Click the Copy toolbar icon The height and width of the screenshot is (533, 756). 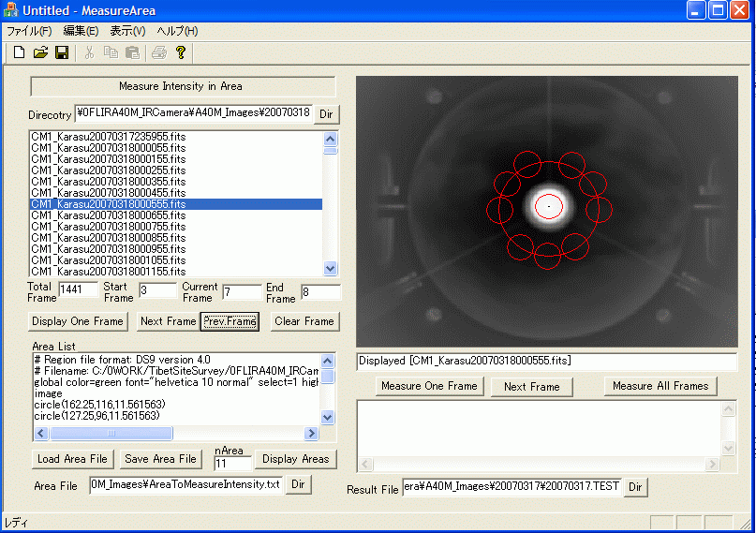[x=111, y=52]
